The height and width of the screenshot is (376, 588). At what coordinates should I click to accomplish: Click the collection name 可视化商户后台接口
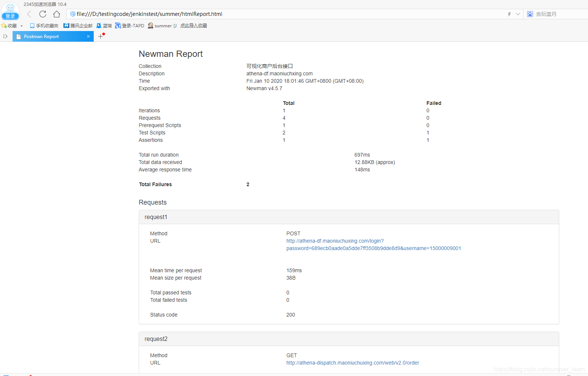[x=270, y=66]
